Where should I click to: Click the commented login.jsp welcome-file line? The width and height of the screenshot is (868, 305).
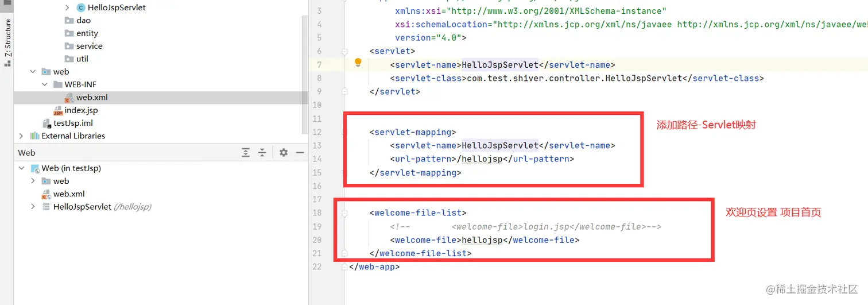pos(526,227)
